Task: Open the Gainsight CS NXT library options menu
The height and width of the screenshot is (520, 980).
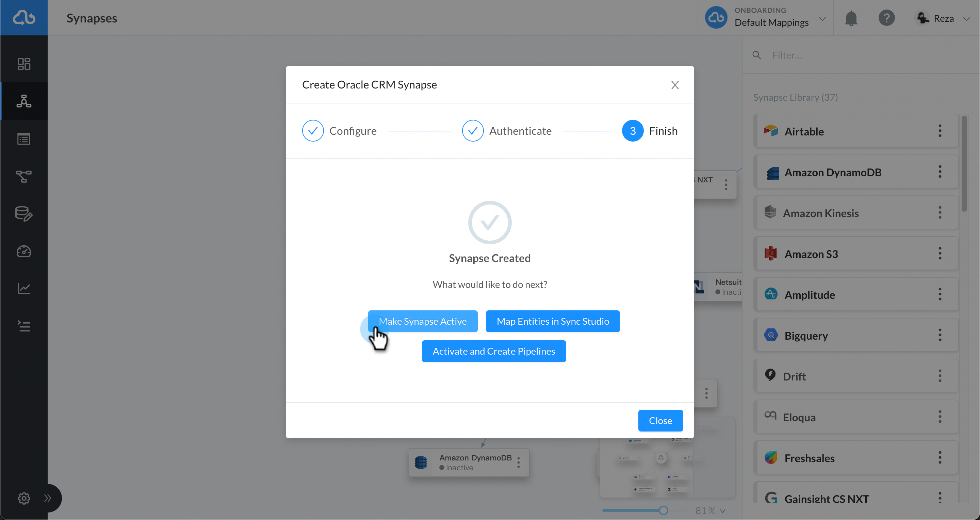Action: (x=940, y=498)
